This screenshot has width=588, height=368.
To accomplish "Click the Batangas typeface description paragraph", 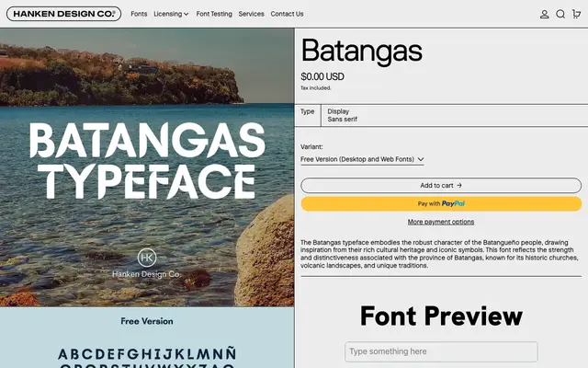I will 441,254.
